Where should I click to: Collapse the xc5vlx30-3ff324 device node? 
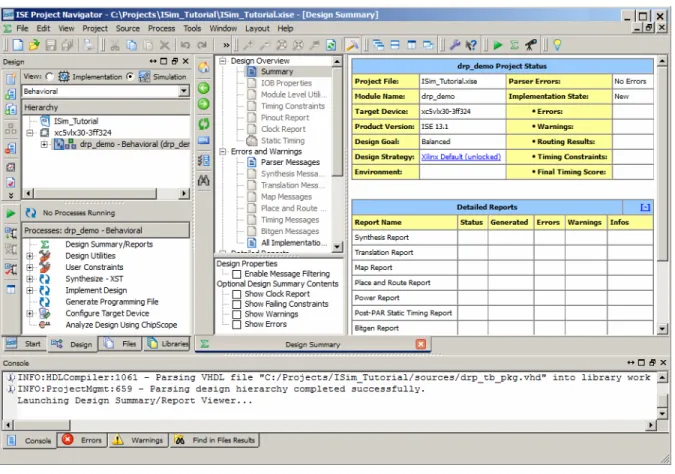pyautogui.click(x=30, y=133)
